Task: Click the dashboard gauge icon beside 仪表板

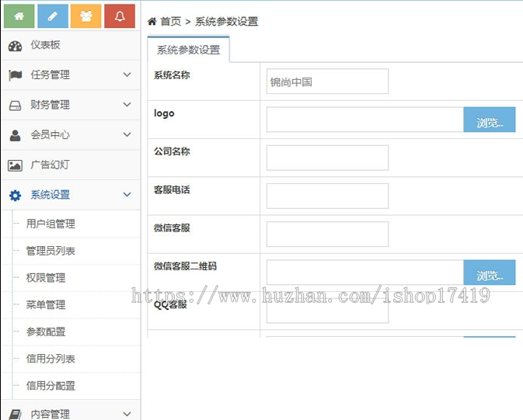Action: [15, 46]
